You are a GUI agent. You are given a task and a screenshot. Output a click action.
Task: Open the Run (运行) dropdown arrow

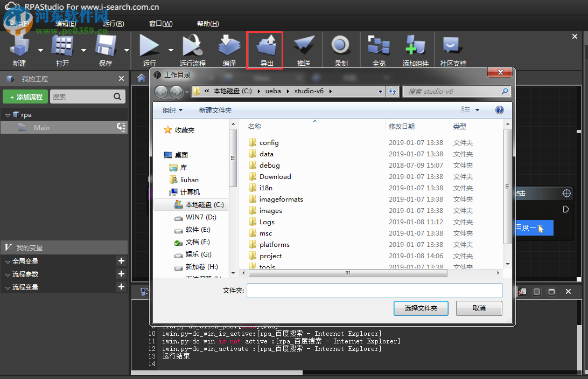(171, 50)
